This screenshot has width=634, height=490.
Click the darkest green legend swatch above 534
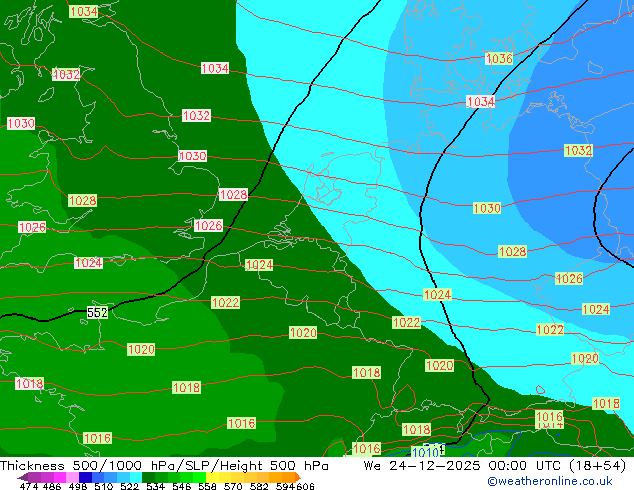(148, 477)
